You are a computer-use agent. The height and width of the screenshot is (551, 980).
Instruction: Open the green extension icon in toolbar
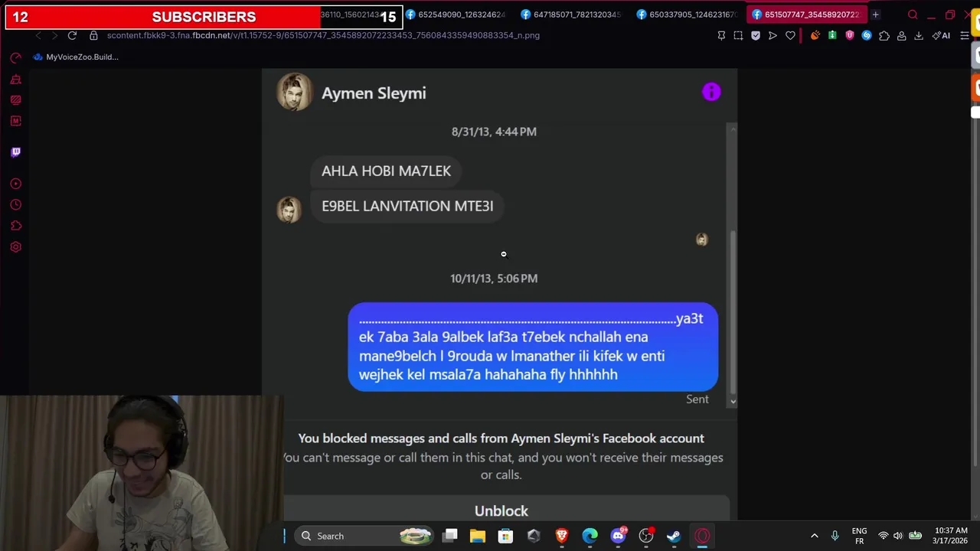(x=832, y=35)
